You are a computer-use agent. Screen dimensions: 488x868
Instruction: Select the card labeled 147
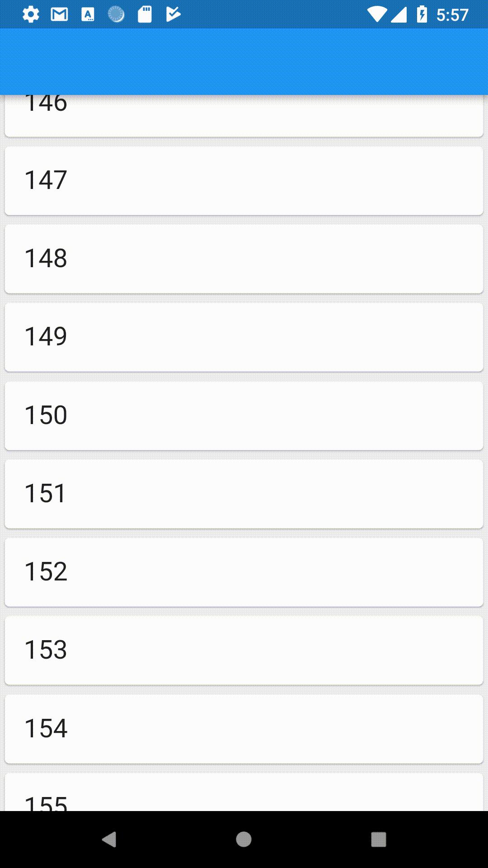[244, 180]
